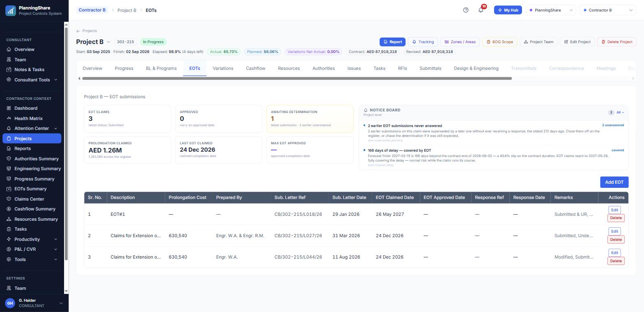The image size is (644, 312).
Task: Click the Resources Summary sidebar icon
Action: (x=9, y=219)
